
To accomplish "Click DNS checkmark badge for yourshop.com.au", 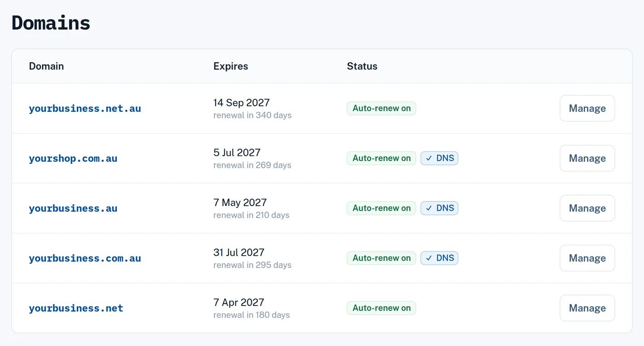I will tap(439, 158).
